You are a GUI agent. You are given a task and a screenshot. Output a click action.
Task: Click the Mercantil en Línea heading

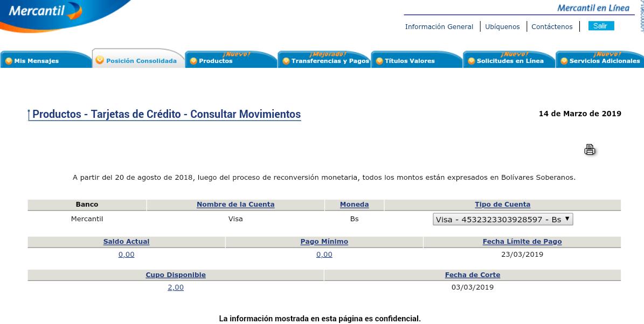[593, 8]
